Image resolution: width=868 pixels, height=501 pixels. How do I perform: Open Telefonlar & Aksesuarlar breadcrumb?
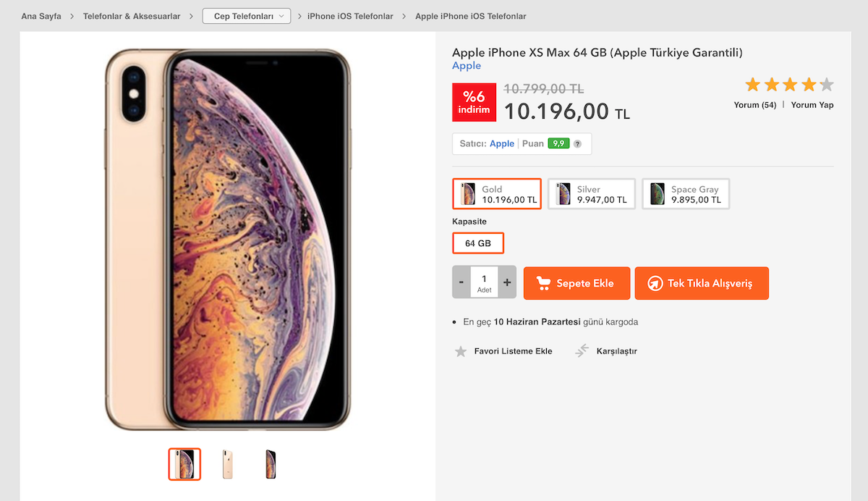coord(132,16)
